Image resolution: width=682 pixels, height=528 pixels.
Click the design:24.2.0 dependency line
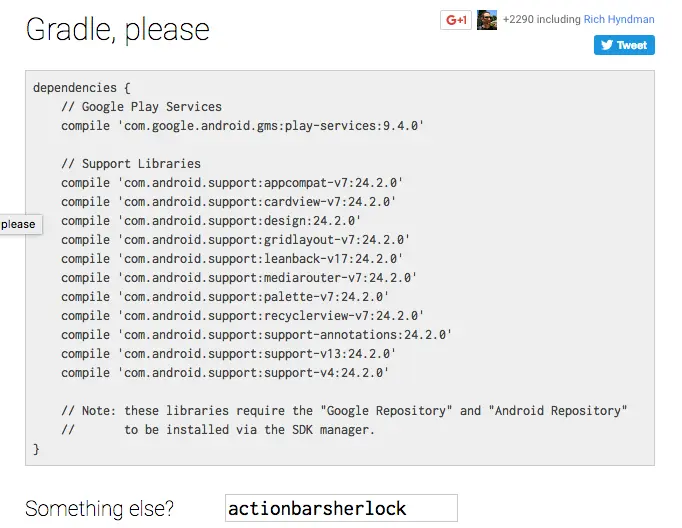[210, 221]
